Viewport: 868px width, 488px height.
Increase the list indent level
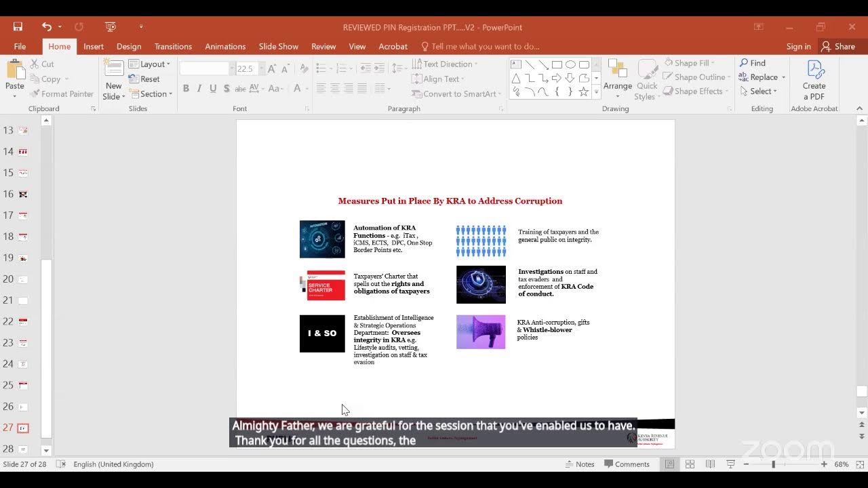(379, 68)
